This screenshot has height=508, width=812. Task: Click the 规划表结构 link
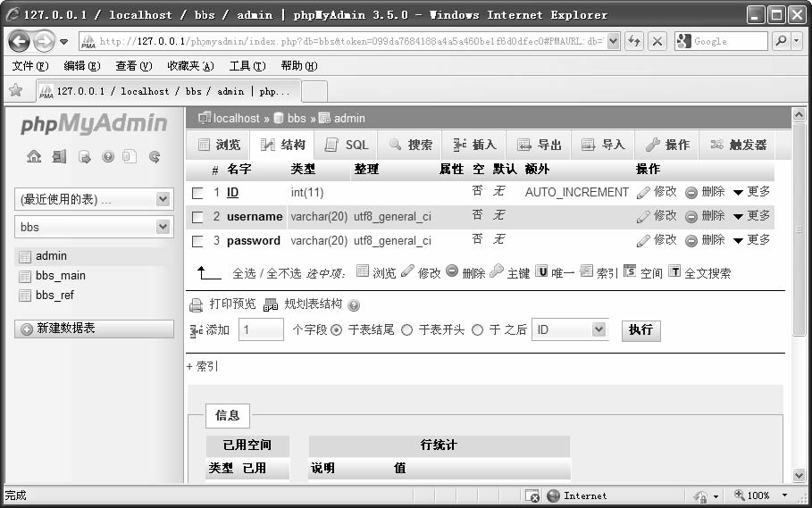(314, 304)
